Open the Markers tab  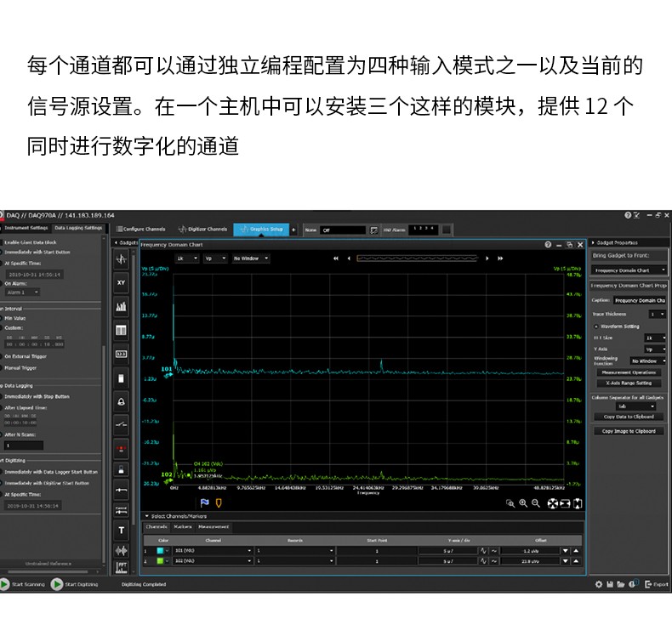click(182, 526)
